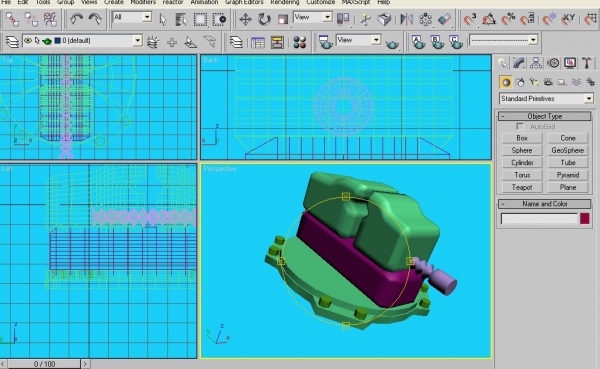Viewport: 600px width, 369px height.
Task: Toggle the Spinner Snap magnet
Action: point(527,19)
